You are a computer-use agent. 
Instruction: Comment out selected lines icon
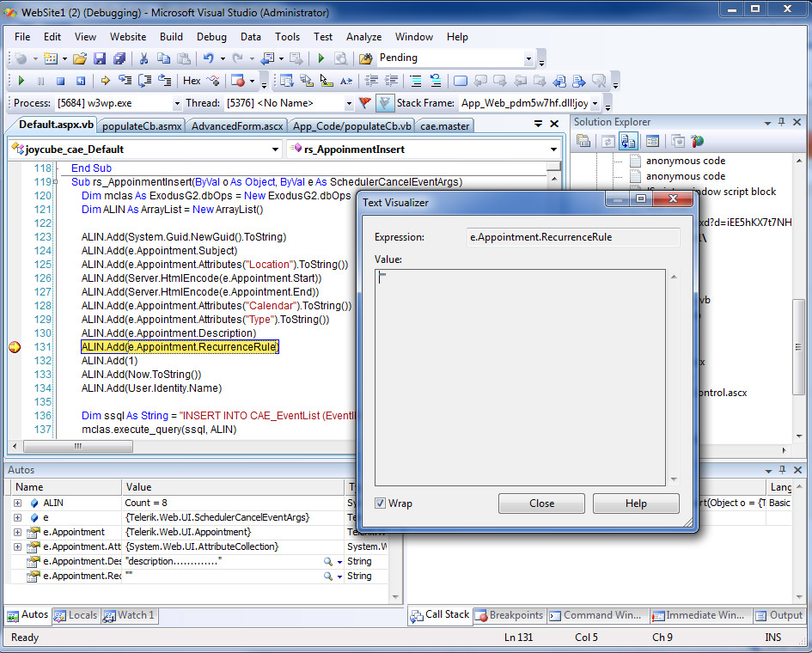[x=415, y=81]
